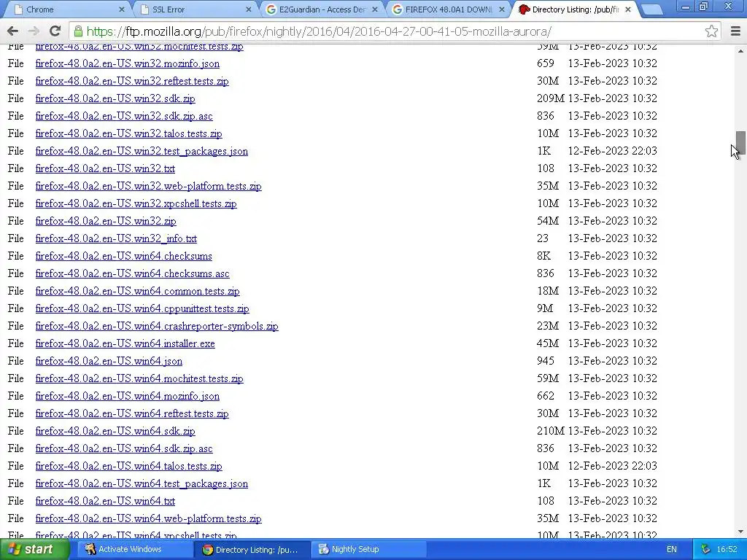Viewport: 747px width, 560px height.
Task: Download win32.web-platform.tests.zip
Action: [x=148, y=186]
